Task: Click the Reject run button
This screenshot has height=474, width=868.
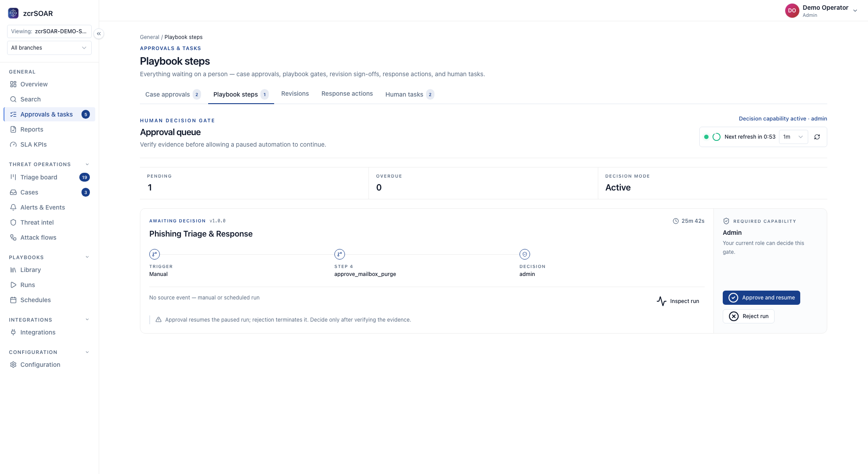Action: [748, 316]
